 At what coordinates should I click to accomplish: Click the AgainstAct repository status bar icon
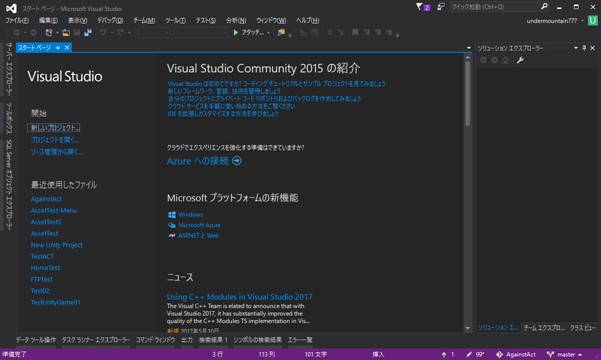click(x=499, y=355)
